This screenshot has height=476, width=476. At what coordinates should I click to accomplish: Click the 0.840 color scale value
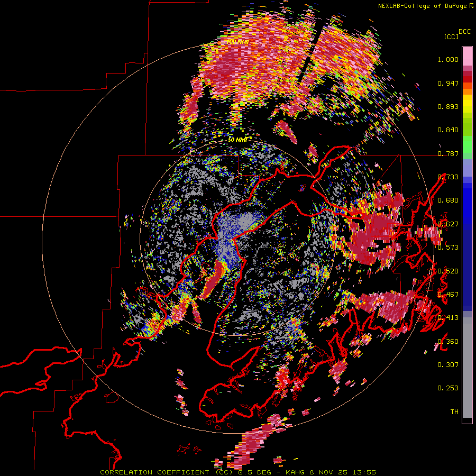(x=448, y=130)
